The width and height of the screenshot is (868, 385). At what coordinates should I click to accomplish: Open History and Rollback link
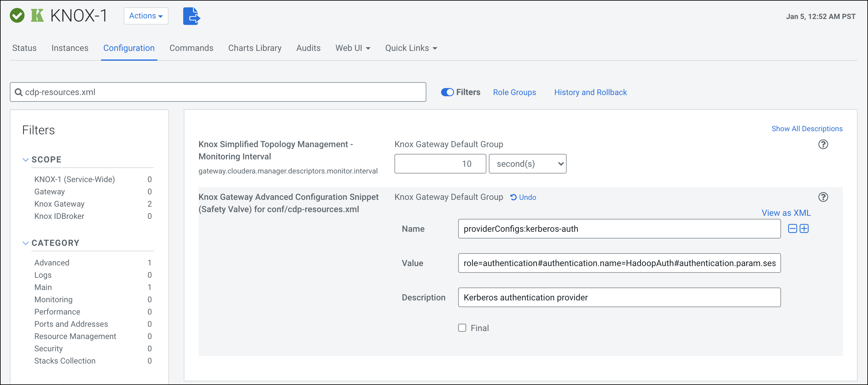[x=590, y=92]
